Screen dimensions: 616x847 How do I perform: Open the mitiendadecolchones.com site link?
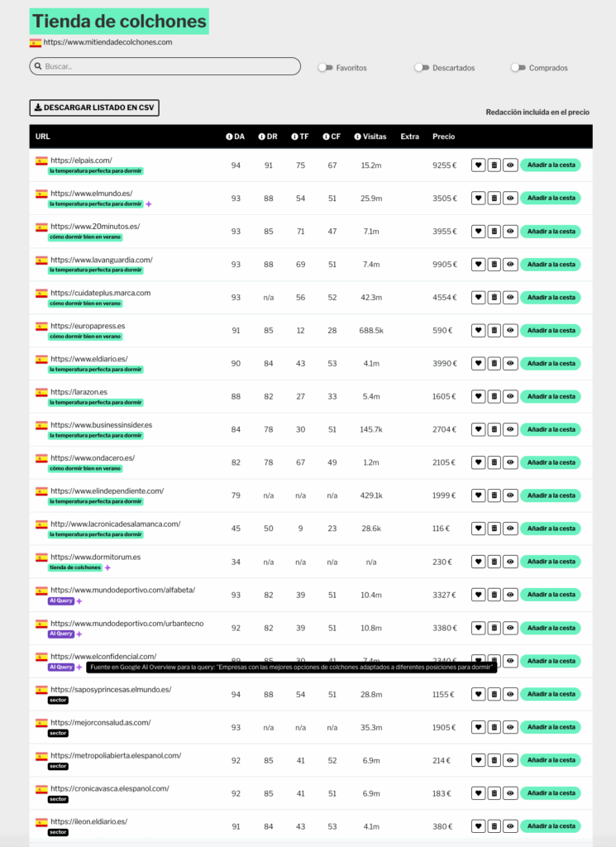(x=107, y=42)
